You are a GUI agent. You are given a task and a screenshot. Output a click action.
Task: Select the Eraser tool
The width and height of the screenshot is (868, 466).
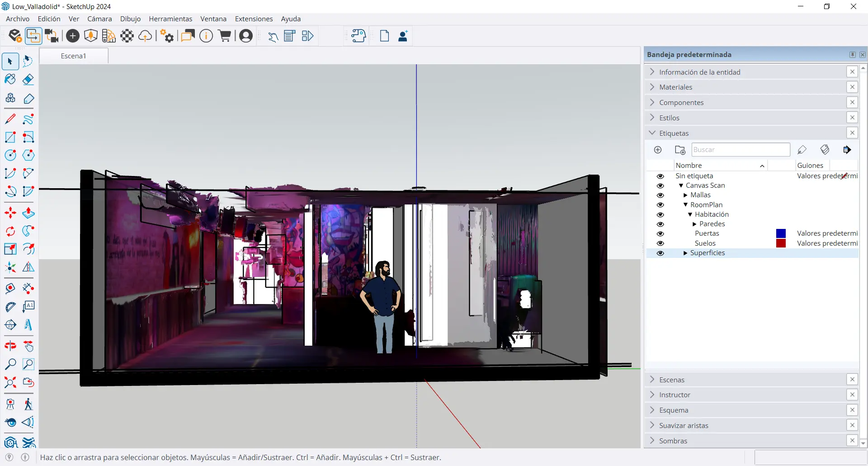pyautogui.click(x=28, y=80)
